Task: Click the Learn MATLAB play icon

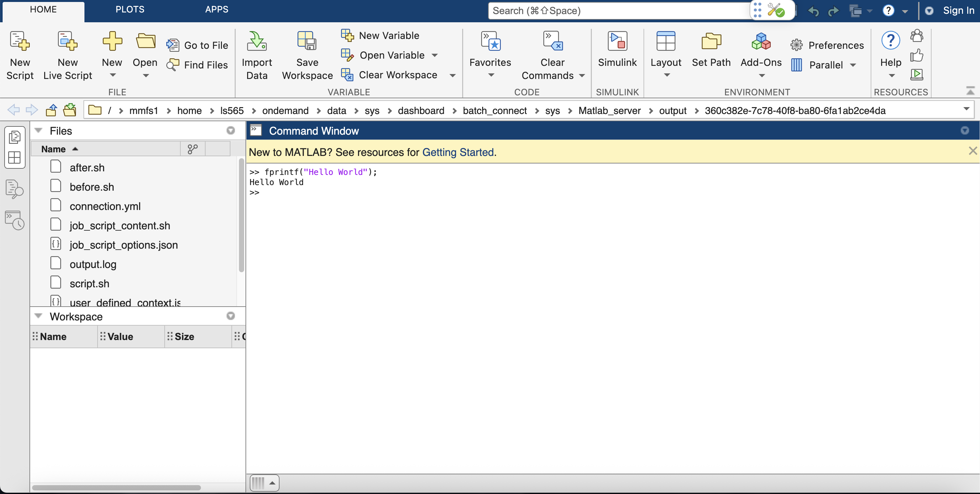Action: pos(917,74)
